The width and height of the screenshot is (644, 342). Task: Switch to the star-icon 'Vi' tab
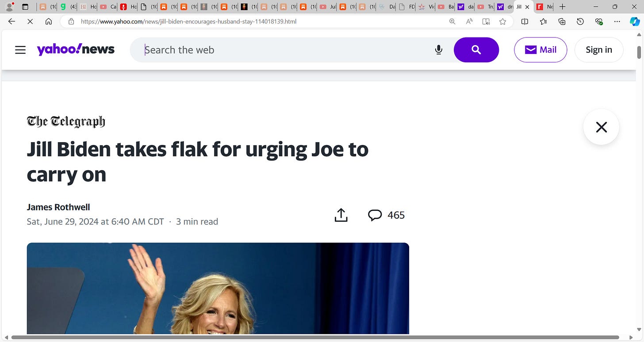(x=427, y=7)
